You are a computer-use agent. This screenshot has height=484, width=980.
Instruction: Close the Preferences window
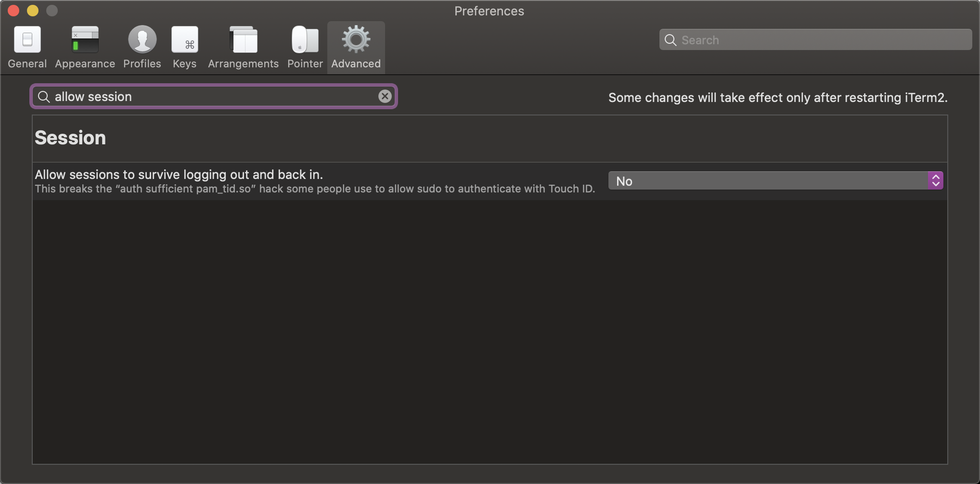tap(13, 11)
